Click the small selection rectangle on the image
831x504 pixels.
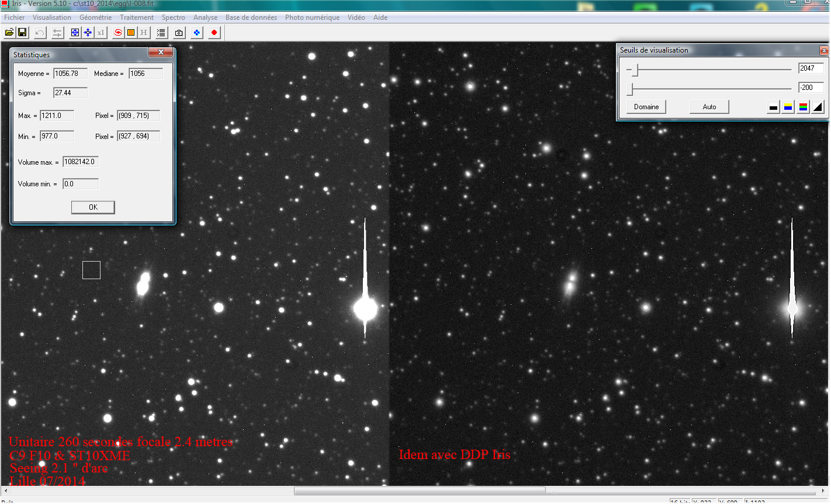tap(91, 270)
